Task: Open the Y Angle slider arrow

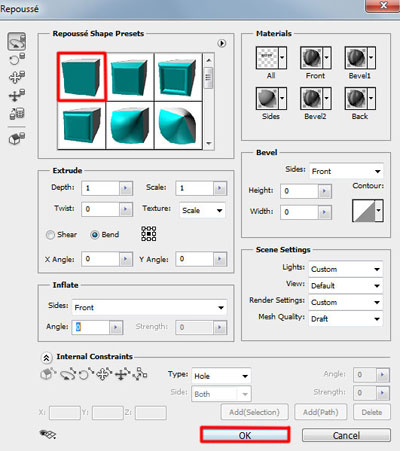Action: tap(220, 259)
